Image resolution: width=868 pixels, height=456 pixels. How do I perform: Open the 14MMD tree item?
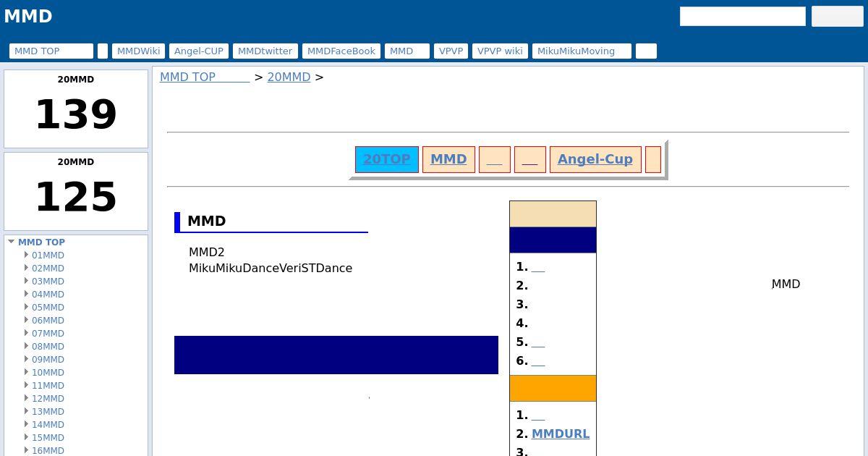[48, 424]
